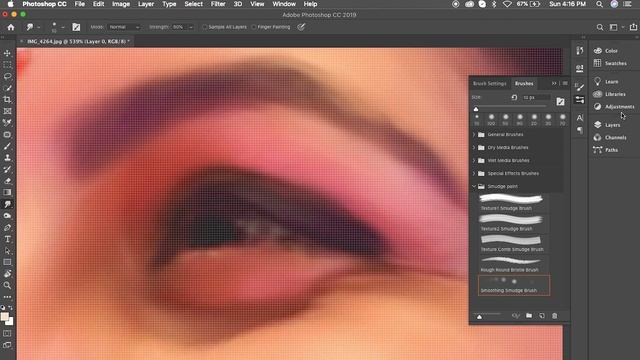Create new brush icon in Brushes panel
This screenshot has height=360, width=640.
[542, 316]
